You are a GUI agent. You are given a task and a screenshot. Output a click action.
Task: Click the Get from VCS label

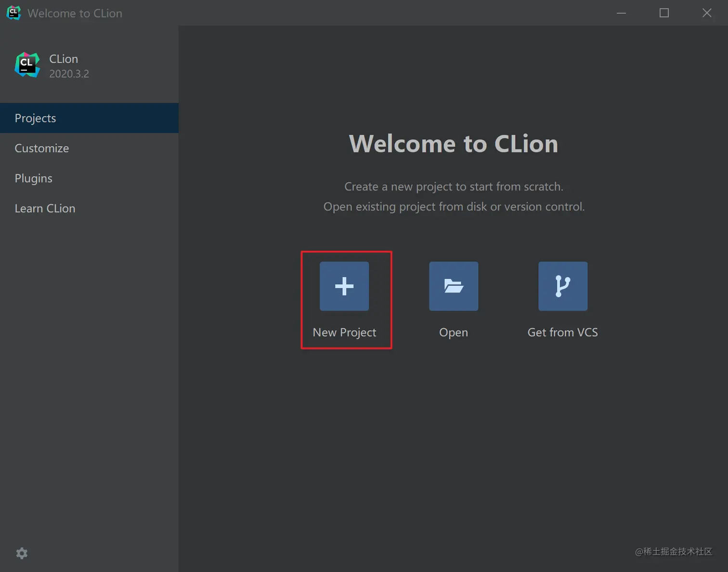tap(563, 333)
